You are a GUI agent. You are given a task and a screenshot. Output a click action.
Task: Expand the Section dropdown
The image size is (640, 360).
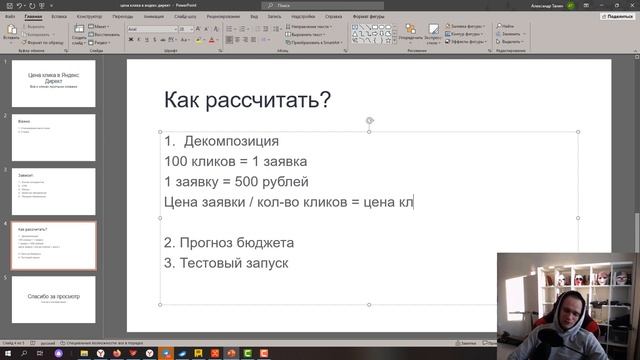pos(100,42)
